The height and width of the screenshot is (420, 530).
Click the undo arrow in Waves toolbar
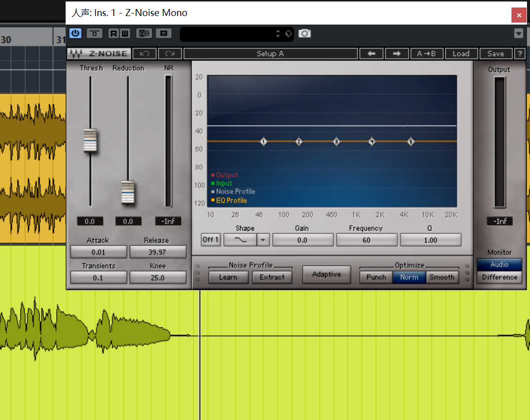click(x=145, y=54)
